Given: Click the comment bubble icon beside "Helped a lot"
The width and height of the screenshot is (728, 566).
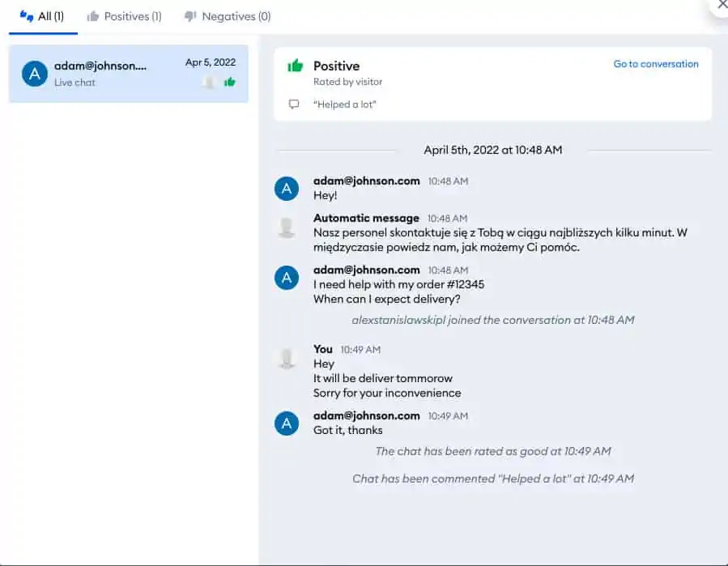Looking at the screenshot, I should [x=294, y=104].
